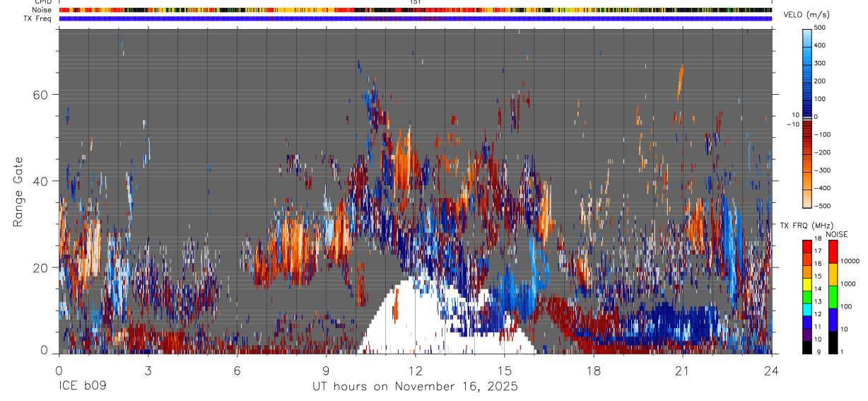Click the purple 10–11 MHz swatch
868x401 pixels.
[x=807, y=334]
